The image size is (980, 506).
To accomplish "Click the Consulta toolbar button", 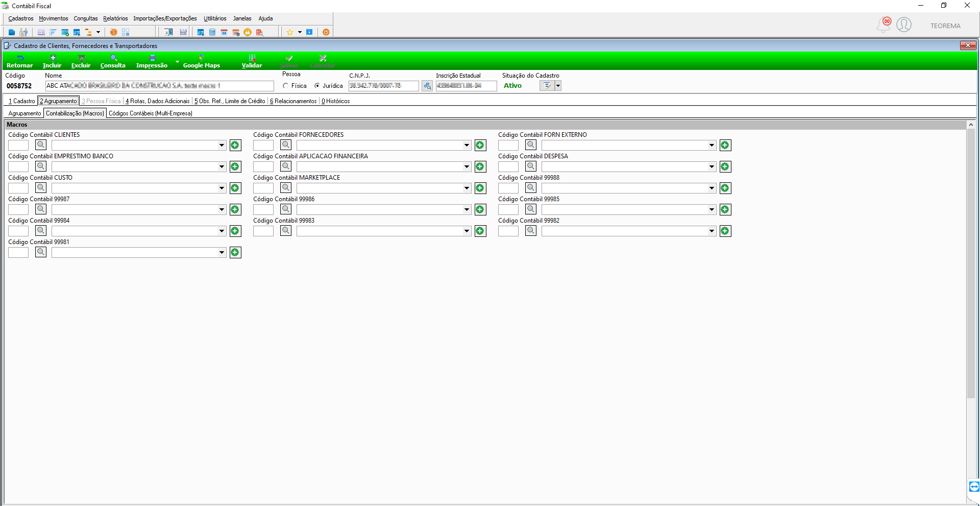I will tap(113, 61).
